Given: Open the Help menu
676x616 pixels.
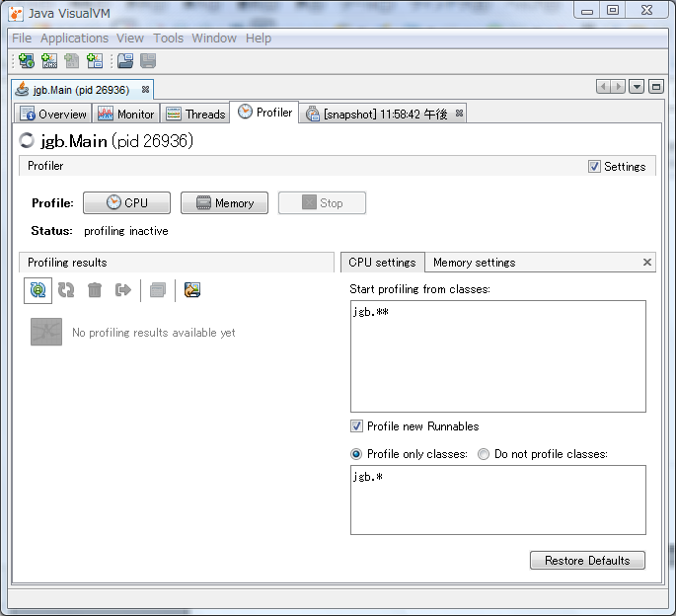Looking at the screenshot, I should [259, 38].
